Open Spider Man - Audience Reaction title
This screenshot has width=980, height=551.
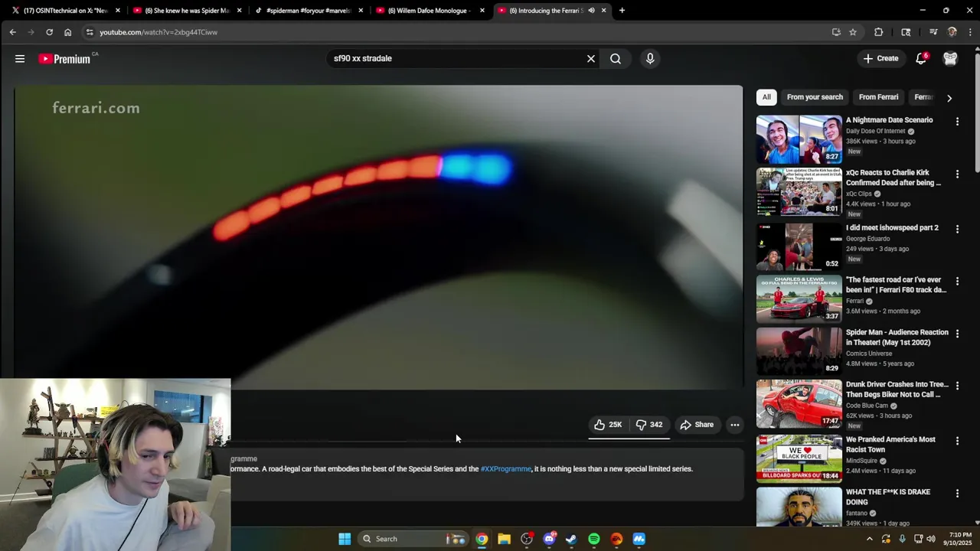coord(897,337)
